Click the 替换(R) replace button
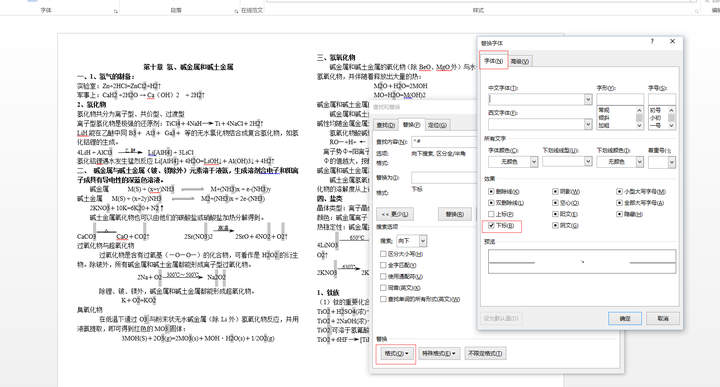 click(455, 214)
